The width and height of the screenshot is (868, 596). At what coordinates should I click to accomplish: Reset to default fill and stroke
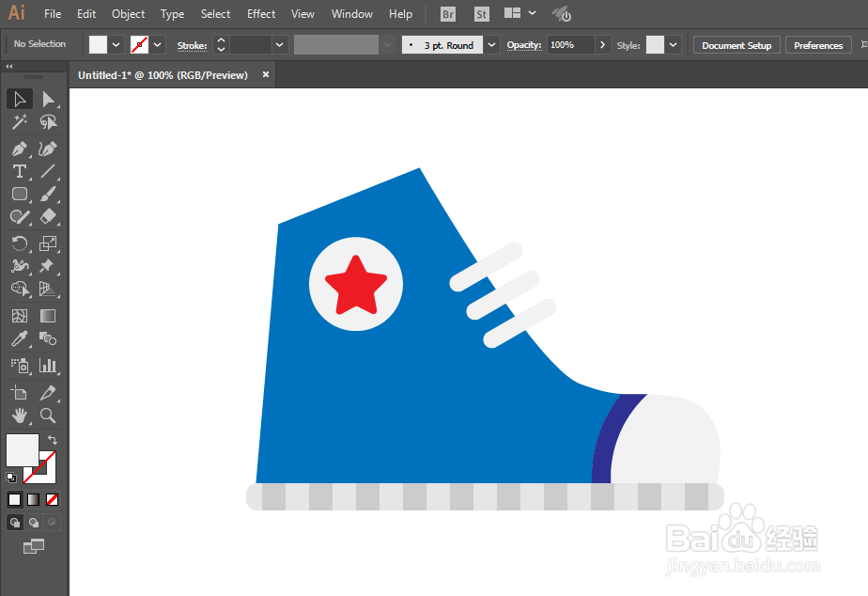coord(11,477)
